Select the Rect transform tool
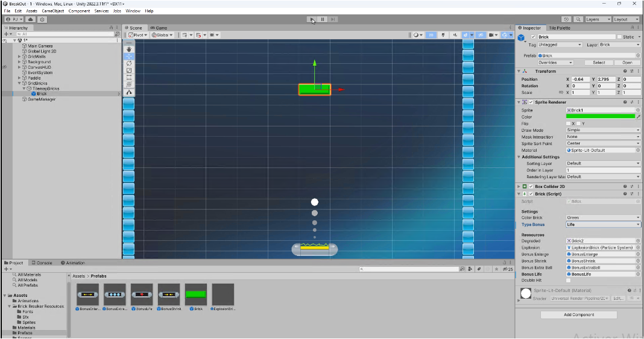644x339 pixels. [x=129, y=78]
